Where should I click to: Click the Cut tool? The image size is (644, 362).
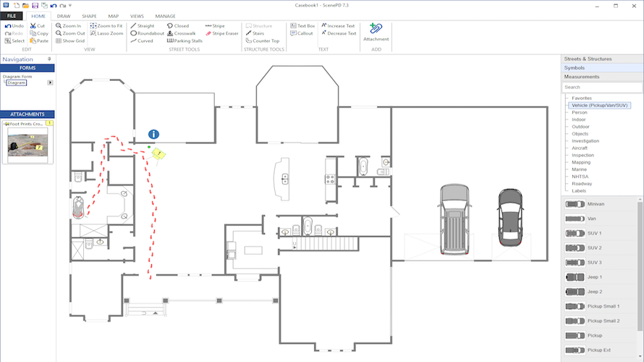pos(38,26)
